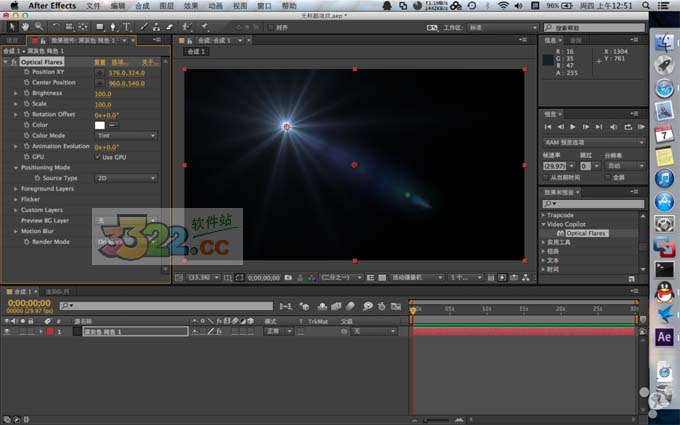Open the last After Effects menu before the status icons
This screenshot has width=680, height=425.
289,6
